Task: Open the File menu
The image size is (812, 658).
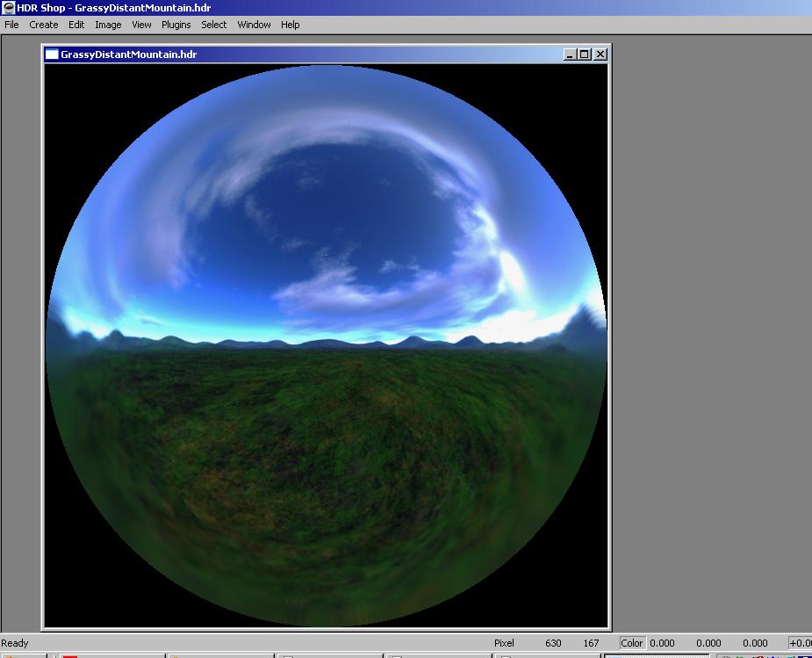Action: tap(11, 25)
